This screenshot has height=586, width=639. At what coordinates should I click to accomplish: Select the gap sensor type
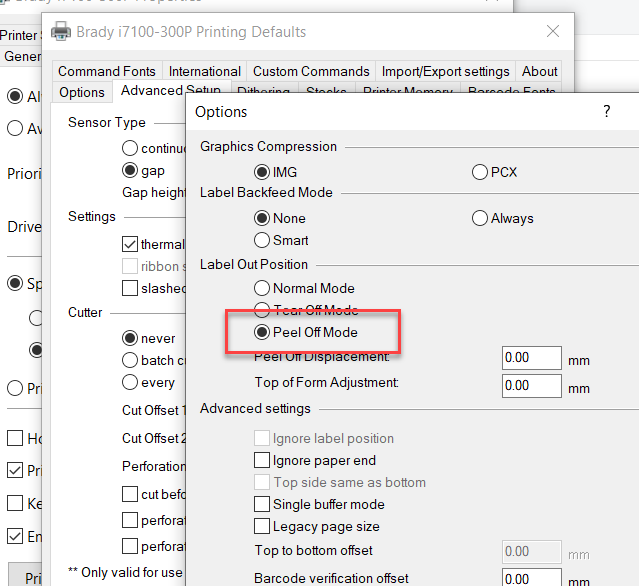129,171
